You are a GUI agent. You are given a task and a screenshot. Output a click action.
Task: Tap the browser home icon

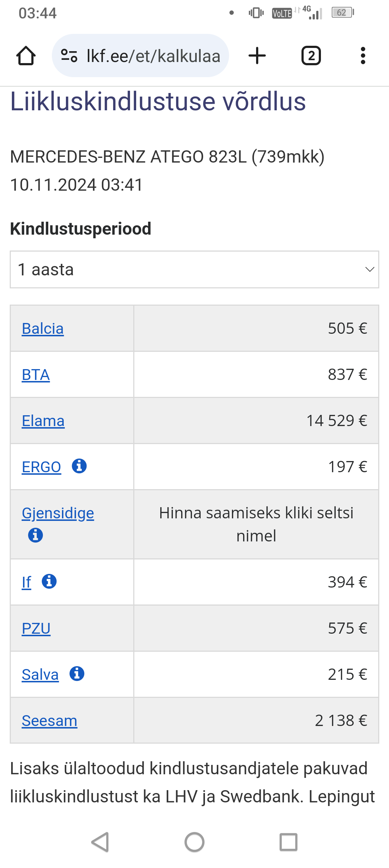click(x=26, y=56)
